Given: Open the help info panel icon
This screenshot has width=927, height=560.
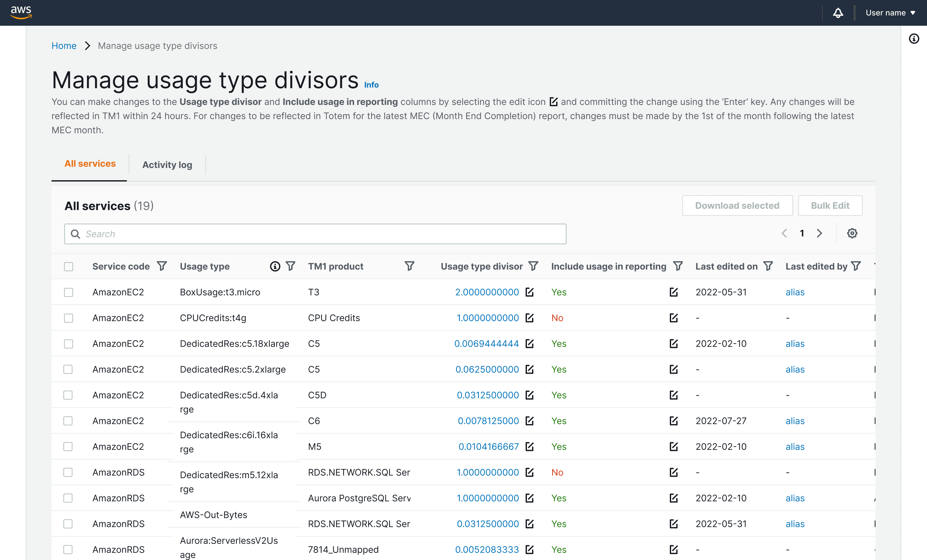Looking at the screenshot, I should click(914, 39).
